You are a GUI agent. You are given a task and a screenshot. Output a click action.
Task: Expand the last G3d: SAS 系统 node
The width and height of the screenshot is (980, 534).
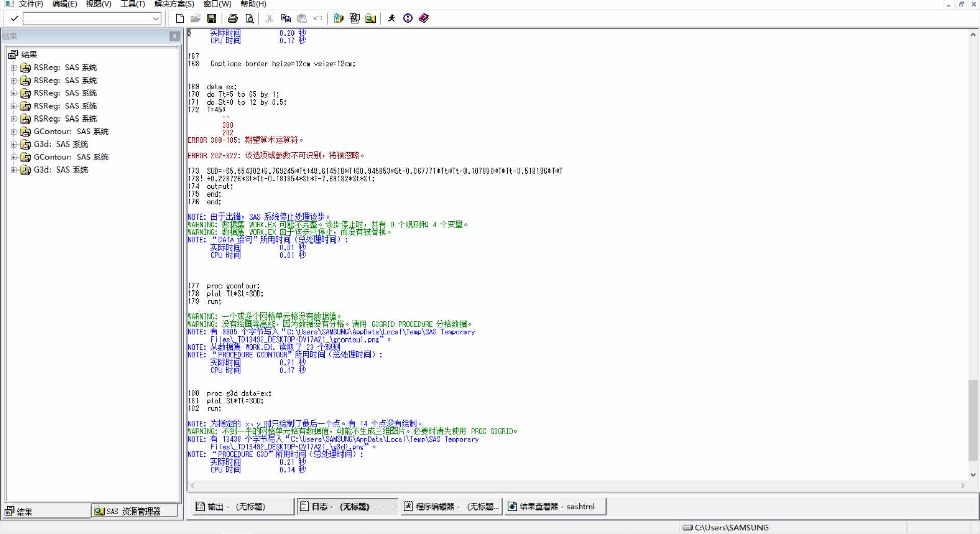pyautogui.click(x=13, y=170)
